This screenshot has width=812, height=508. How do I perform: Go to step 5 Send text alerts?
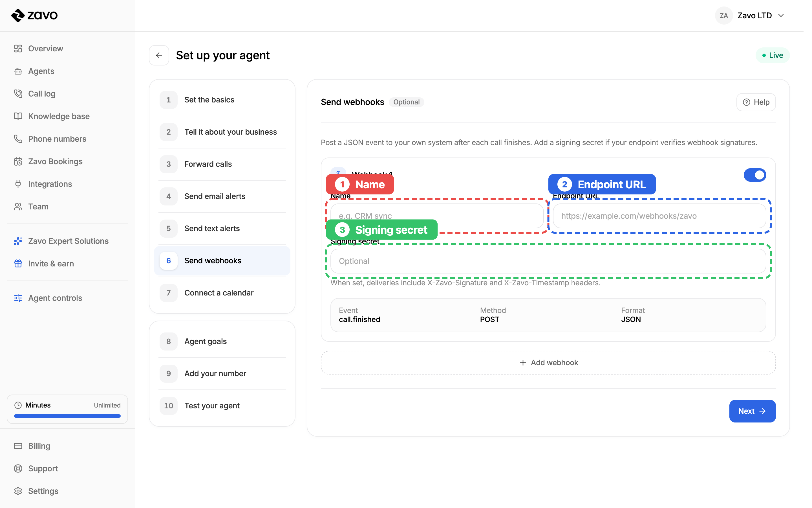[x=222, y=229]
